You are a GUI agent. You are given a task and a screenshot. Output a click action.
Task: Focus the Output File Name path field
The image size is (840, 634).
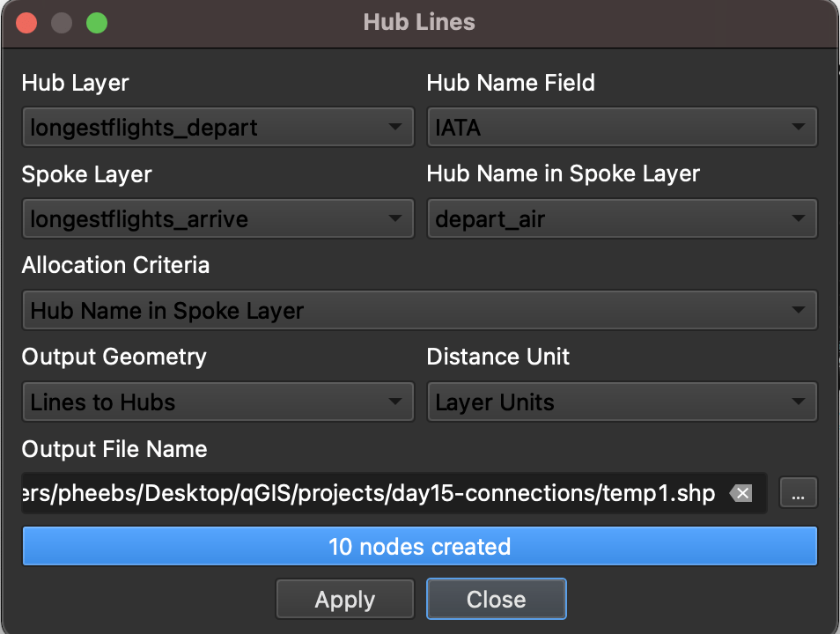pyautogui.click(x=370, y=494)
